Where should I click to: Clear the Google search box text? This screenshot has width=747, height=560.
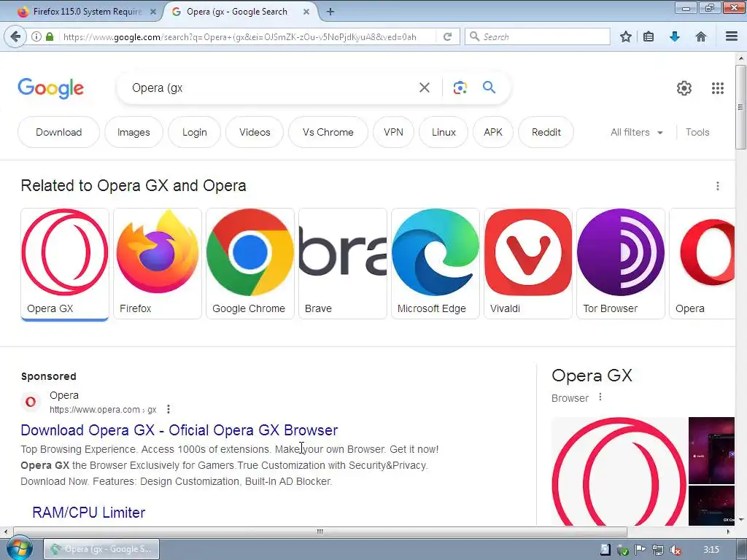[x=424, y=87]
